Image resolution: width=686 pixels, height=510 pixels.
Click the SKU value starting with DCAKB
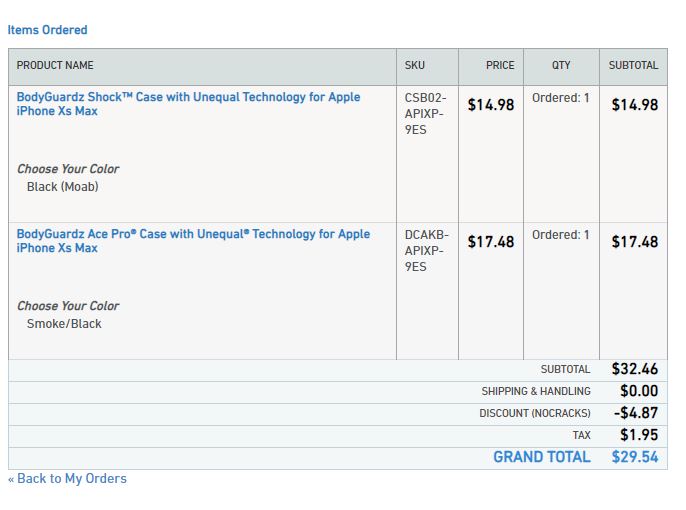[x=427, y=251]
